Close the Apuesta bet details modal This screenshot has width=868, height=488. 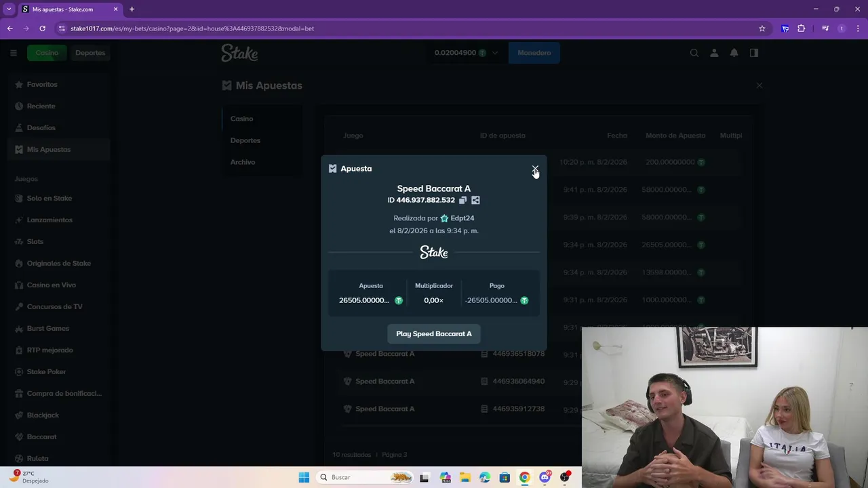tap(535, 168)
